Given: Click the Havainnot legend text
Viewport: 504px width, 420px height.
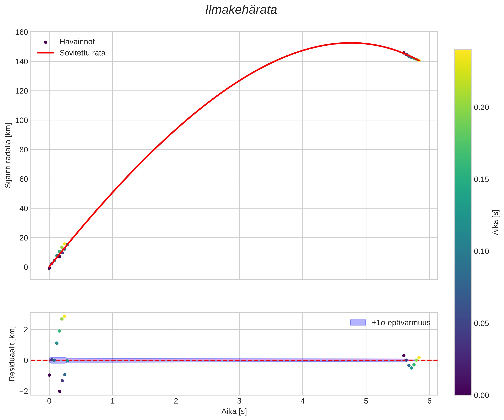Looking at the screenshot, I should [77, 42].
